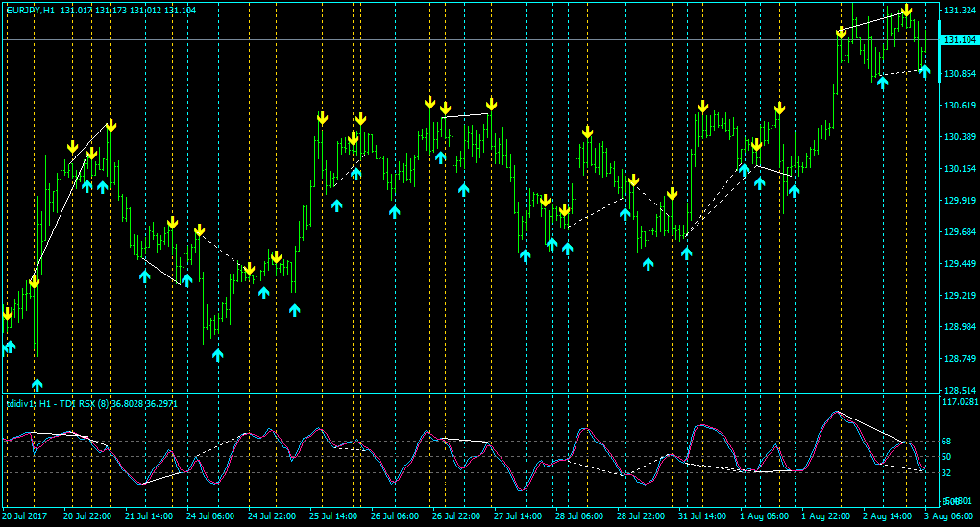Click the cyan arrow at the left end of the dashed line near 130.854
Viewport: 980px width, 527px height.
tap(883, 84)
